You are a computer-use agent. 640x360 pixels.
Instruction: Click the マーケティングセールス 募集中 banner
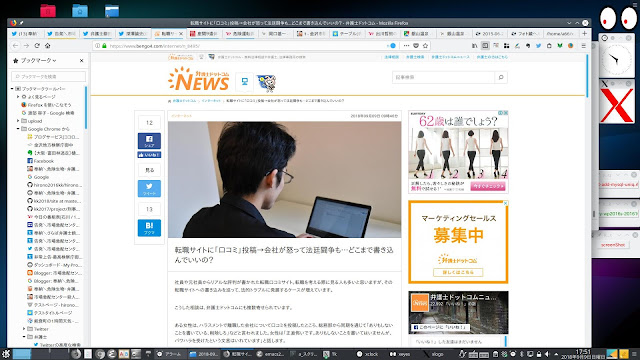click(458, 242)
